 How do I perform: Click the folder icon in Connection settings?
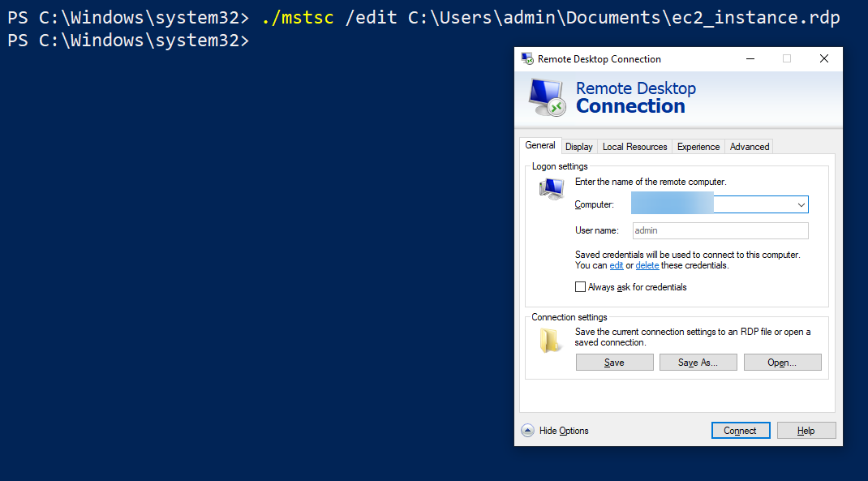550,341
